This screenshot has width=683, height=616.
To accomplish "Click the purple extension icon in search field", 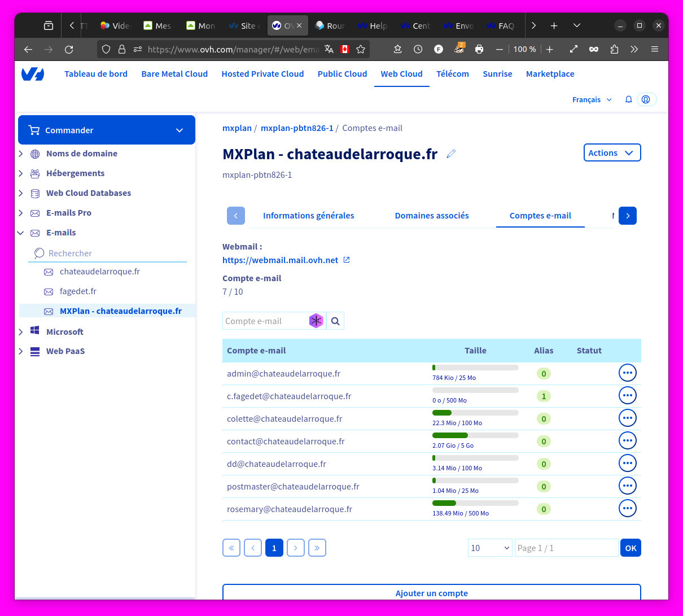I will 316,321.
